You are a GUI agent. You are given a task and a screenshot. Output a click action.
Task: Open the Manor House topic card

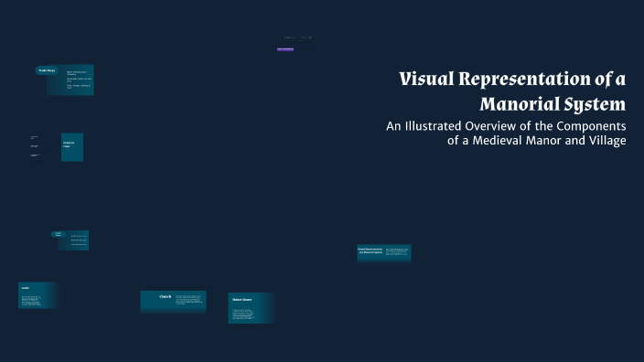tap(252, 308)
